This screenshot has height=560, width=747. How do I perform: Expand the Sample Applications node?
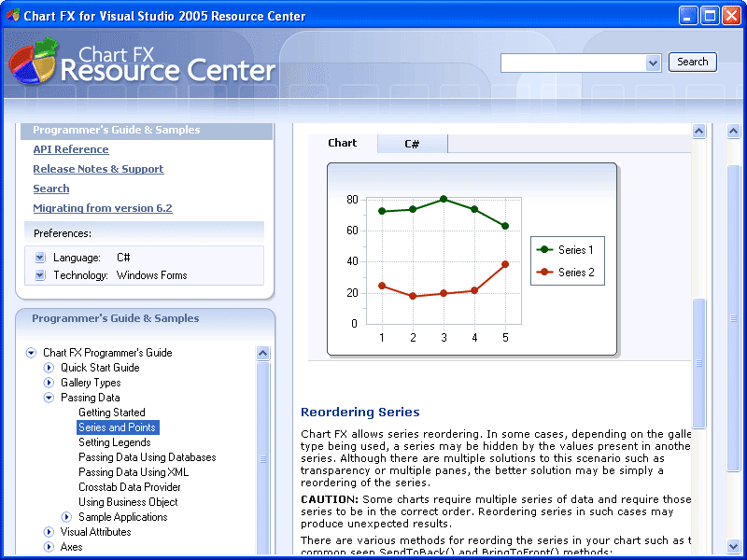pyautogui.click(x=66, y=517)
